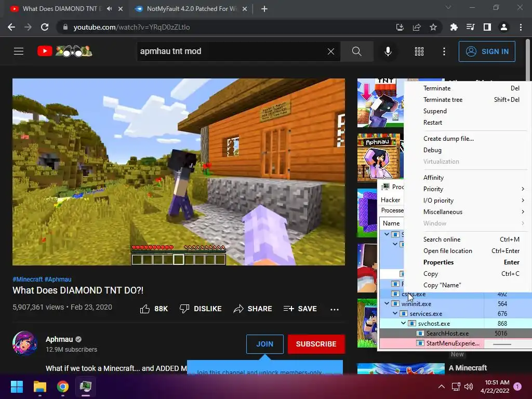Click the Process Hacker taskbar icon
532x399 pixels.
[x=86, y=387]
